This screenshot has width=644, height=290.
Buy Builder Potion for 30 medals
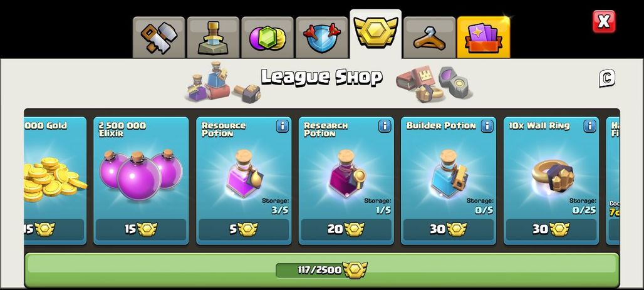click(449, 229)
